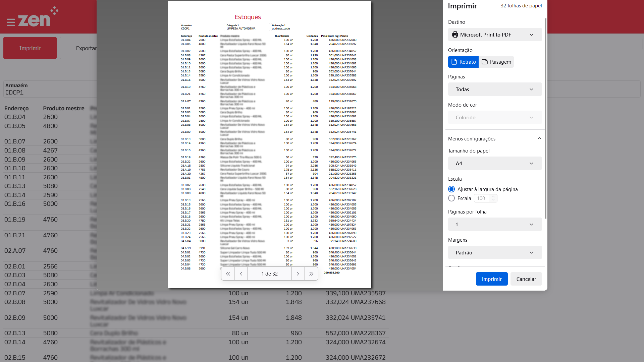644x362 pixels.
Task: Cancel the print dialog
Action: [526, 279]
